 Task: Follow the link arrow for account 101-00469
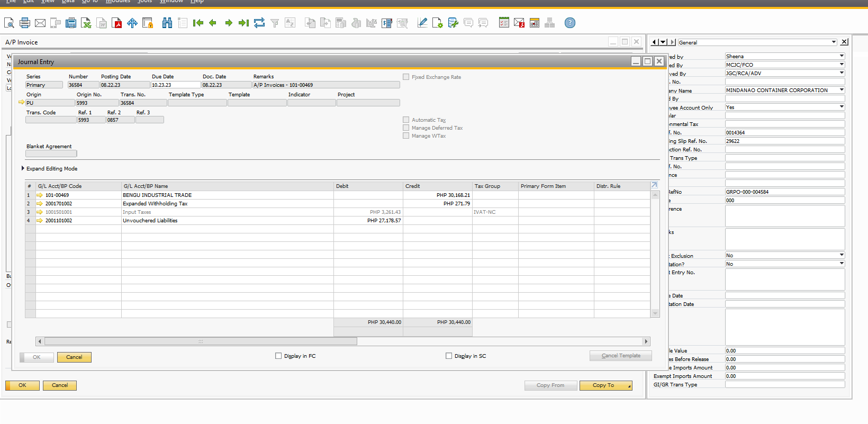click(x=40, y=195)
